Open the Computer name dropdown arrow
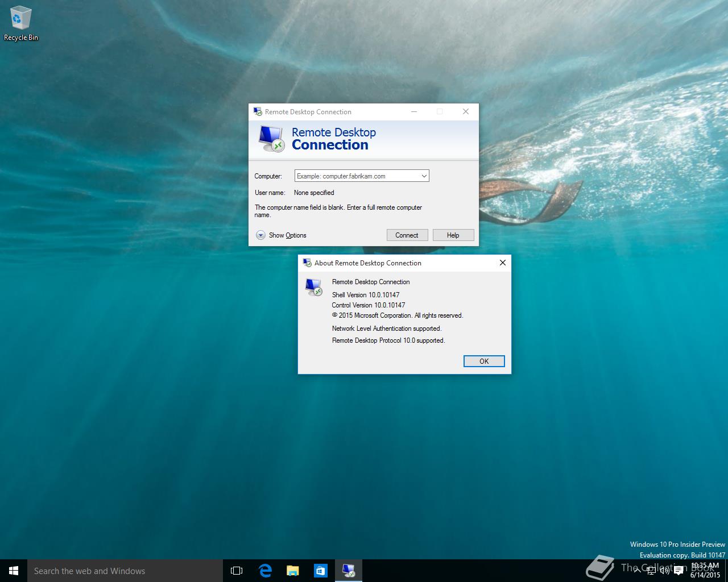The image size is (728, 582). 424,176
